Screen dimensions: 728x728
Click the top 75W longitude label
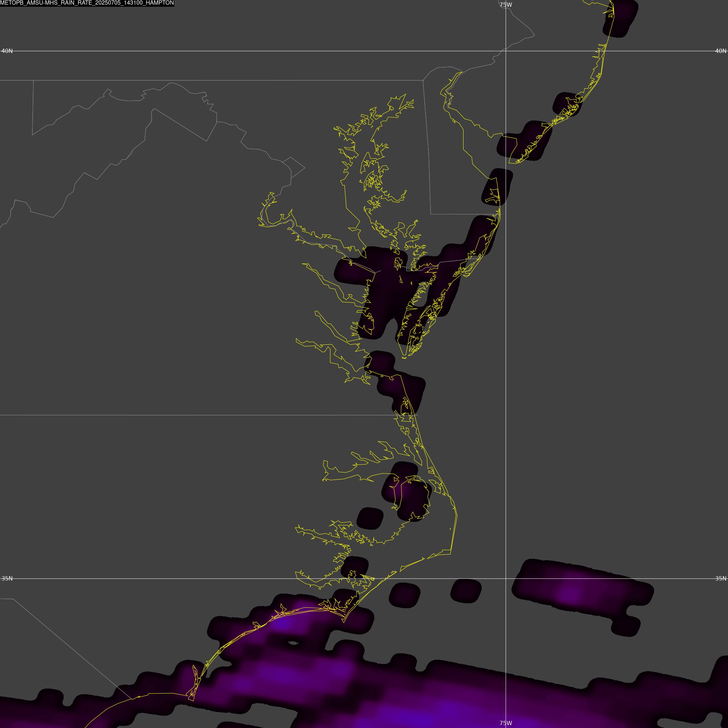point(506,5)
